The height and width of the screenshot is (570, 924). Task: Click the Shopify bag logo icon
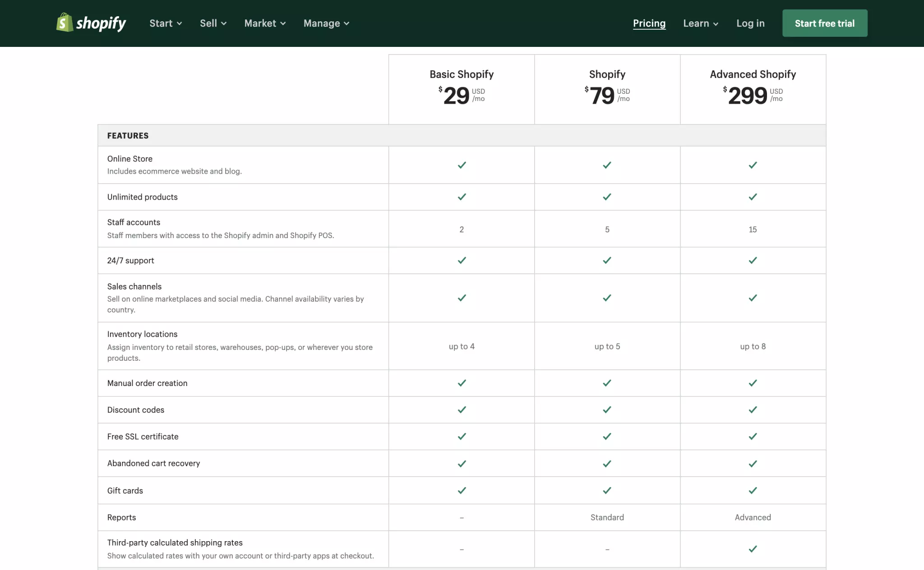(65, 23)
